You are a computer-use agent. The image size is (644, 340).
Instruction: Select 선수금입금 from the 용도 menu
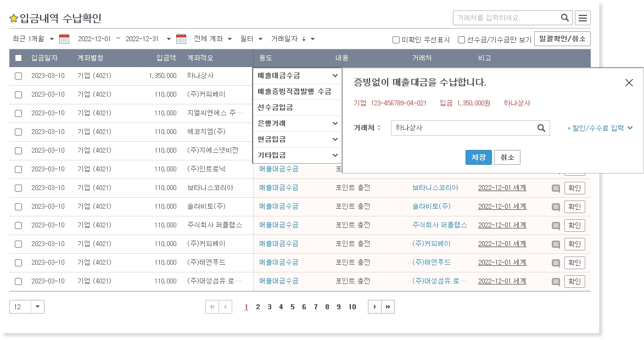pos(275,108)
